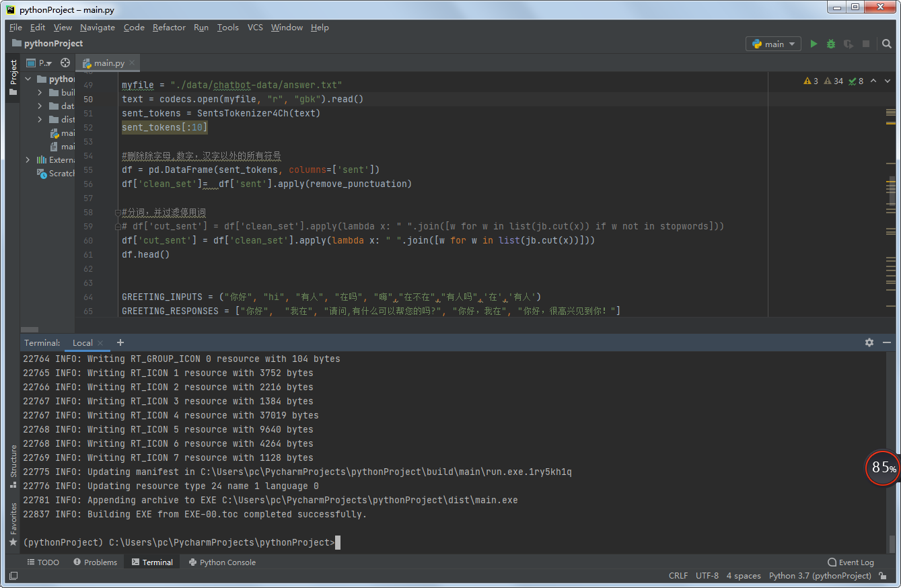The width and height of the screenshot is (901, 588).
Task: Open the Refactor menu
Action: pyautogui.click(x=169, y=28)
